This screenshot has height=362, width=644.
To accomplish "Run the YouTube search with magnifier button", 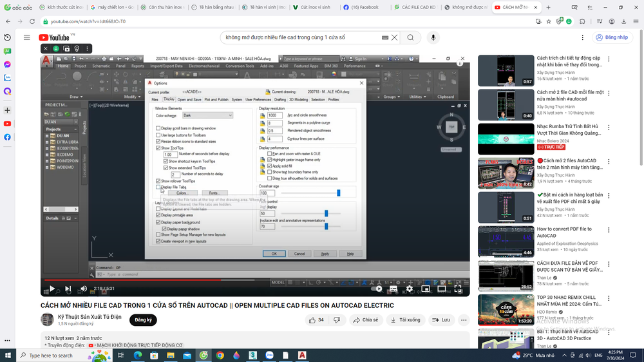I will [410, 37].
